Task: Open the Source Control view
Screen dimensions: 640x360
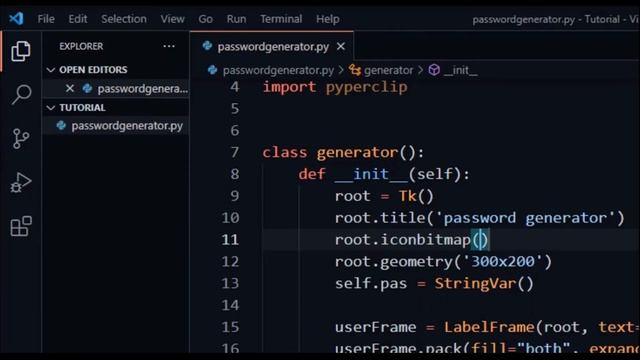Action: (x=21, y=139)
